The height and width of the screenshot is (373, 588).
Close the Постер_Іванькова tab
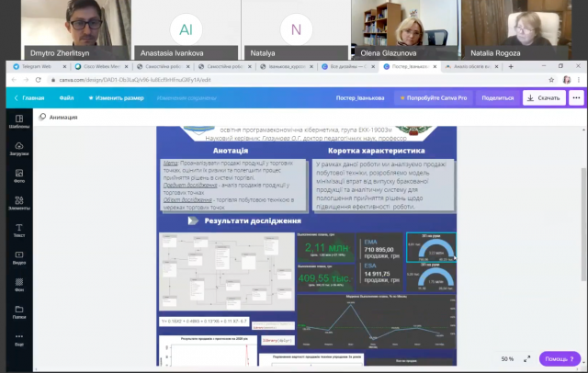pos(435,66)
